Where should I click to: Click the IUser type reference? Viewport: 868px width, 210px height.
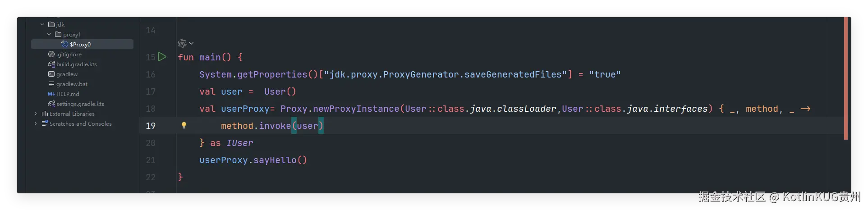click(x=239, y=143)
